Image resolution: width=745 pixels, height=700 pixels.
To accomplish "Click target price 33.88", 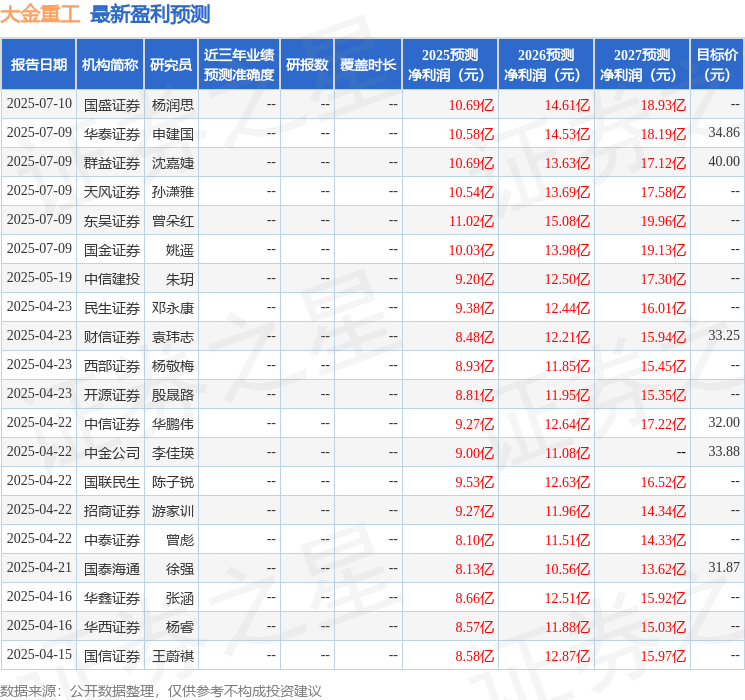I will point(724,451).
